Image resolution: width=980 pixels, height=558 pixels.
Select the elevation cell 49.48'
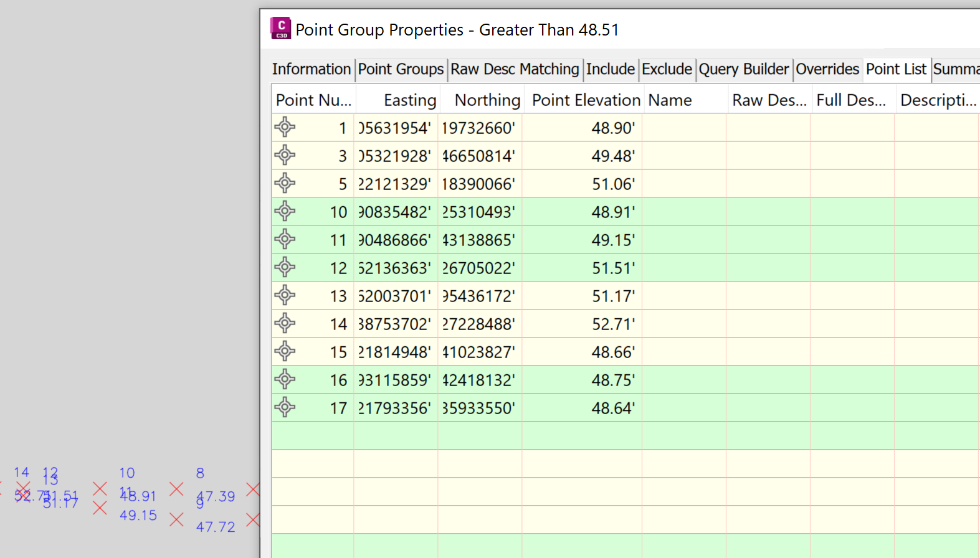pyautogui.click(x=582, y=156)
